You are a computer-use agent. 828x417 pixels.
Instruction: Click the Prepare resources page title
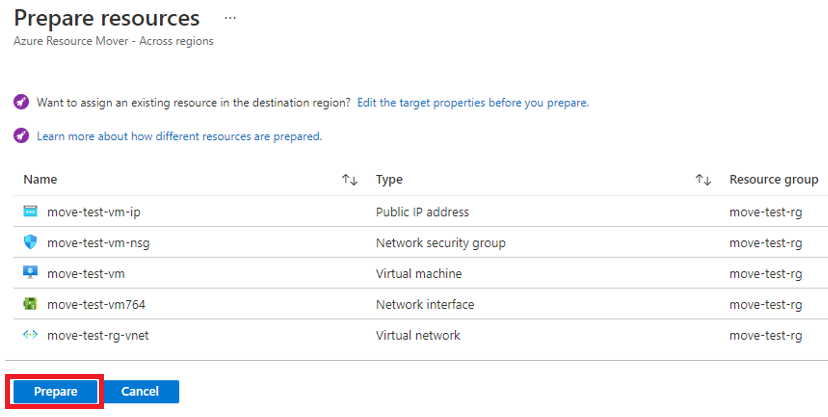coord(107,18)
